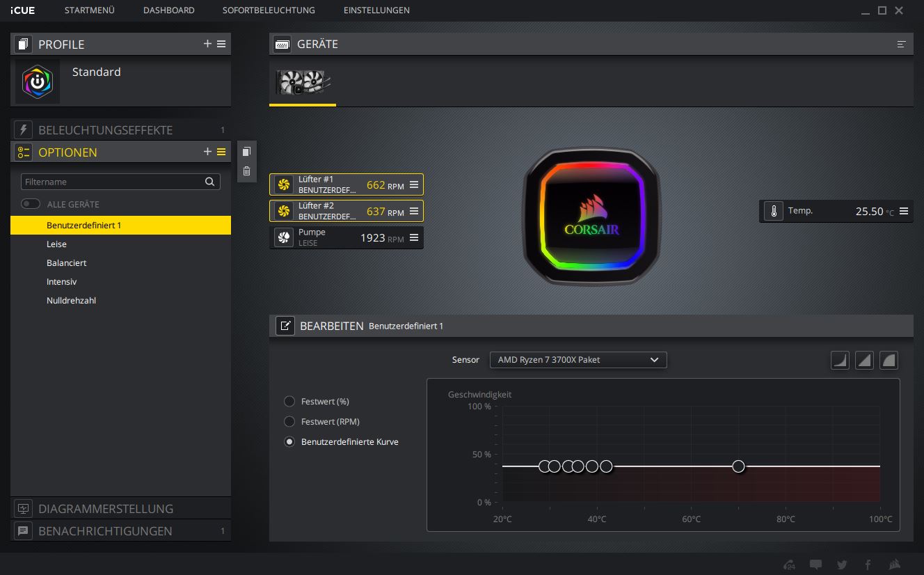Viewport: 924px width, 575px height.
Task: Open the Einstellungen menu
Action: 376,10
